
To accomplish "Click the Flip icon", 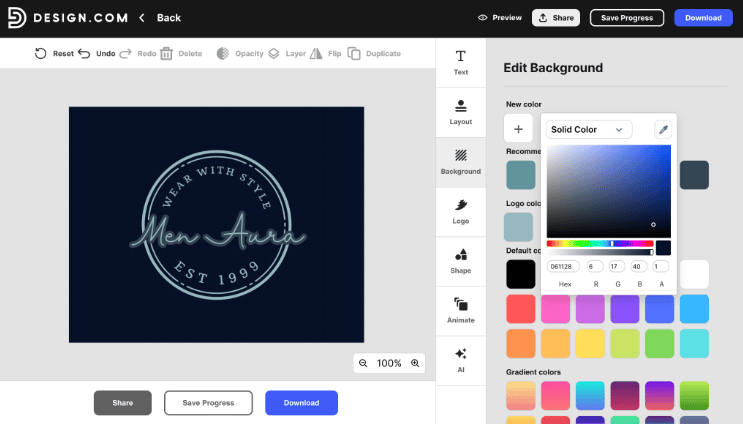I will point(316,54).
